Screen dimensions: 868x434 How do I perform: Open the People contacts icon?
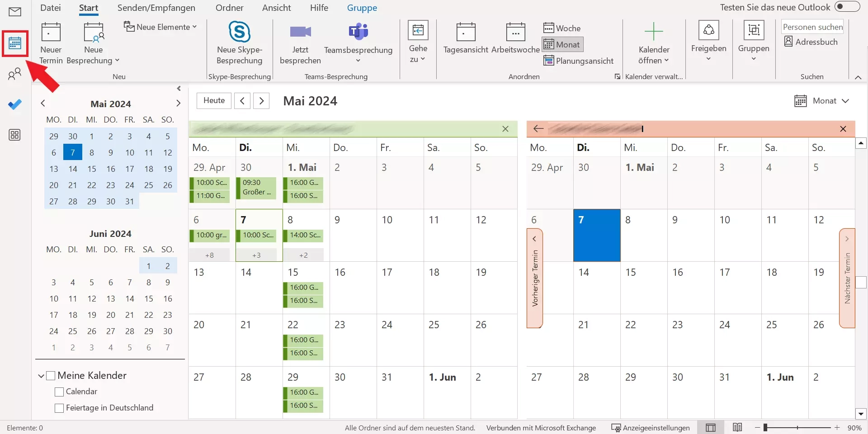(15, 74)
